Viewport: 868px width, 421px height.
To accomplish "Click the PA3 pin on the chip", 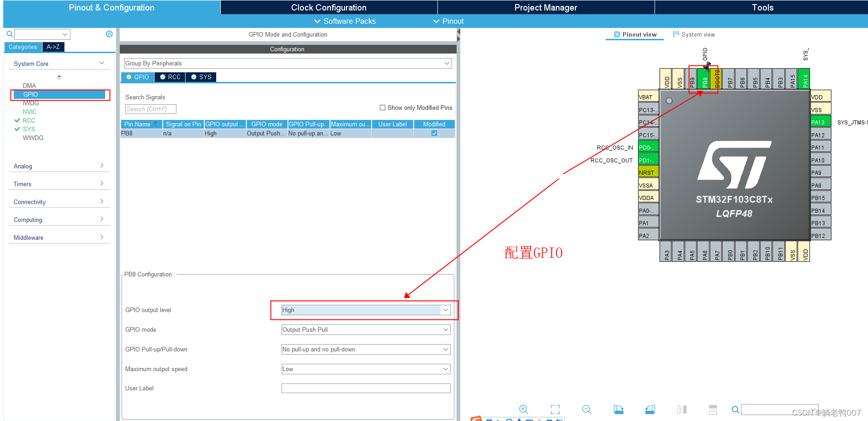I will 666,252.
